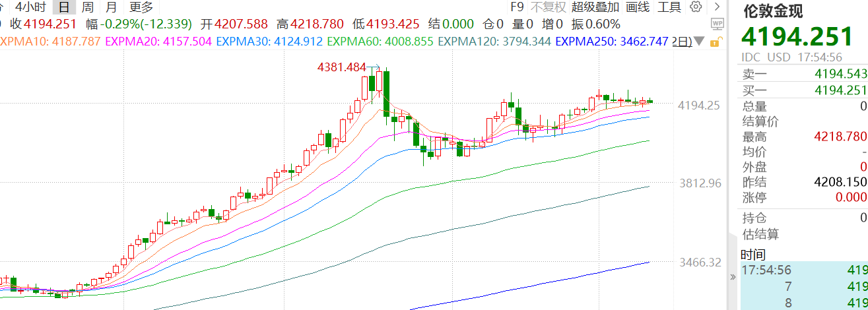Click the 估结算 row label
Viewport: 868px width, 310px height.
click(760, 233)
